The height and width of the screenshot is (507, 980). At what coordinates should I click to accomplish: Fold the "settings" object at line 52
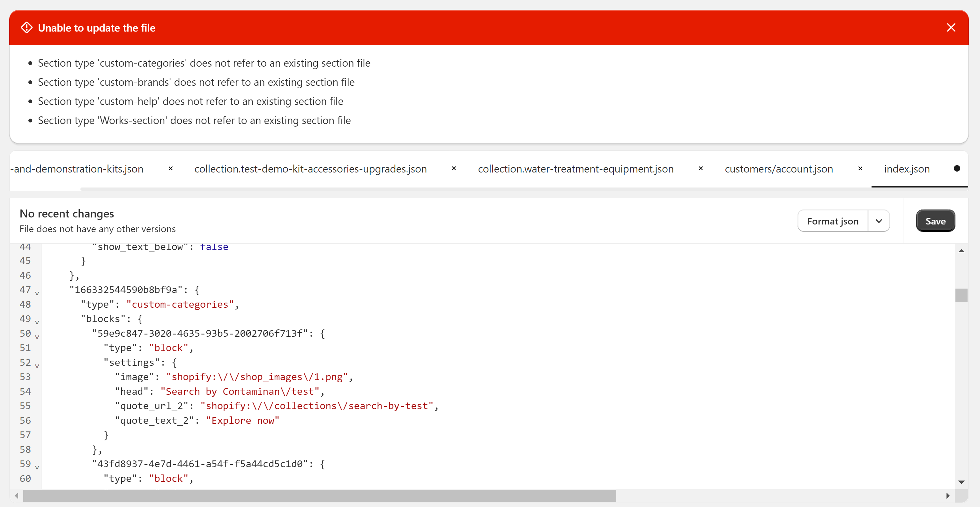[x=37, y=365]
